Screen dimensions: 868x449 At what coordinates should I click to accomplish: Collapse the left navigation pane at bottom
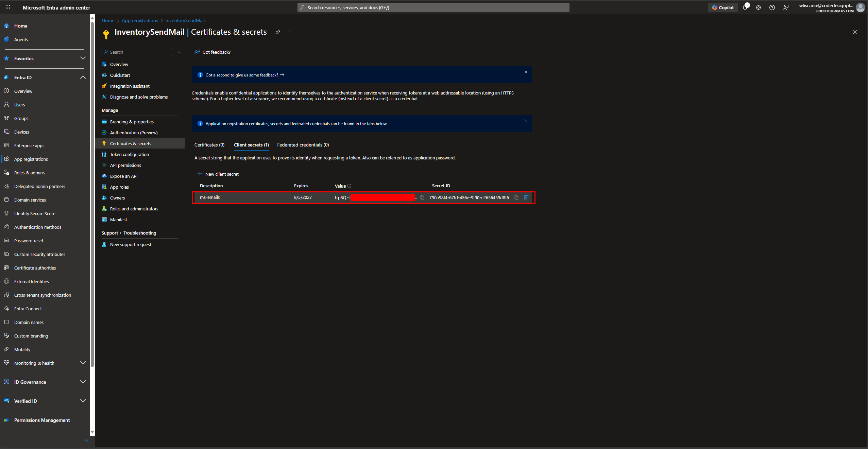click(87, 441)
